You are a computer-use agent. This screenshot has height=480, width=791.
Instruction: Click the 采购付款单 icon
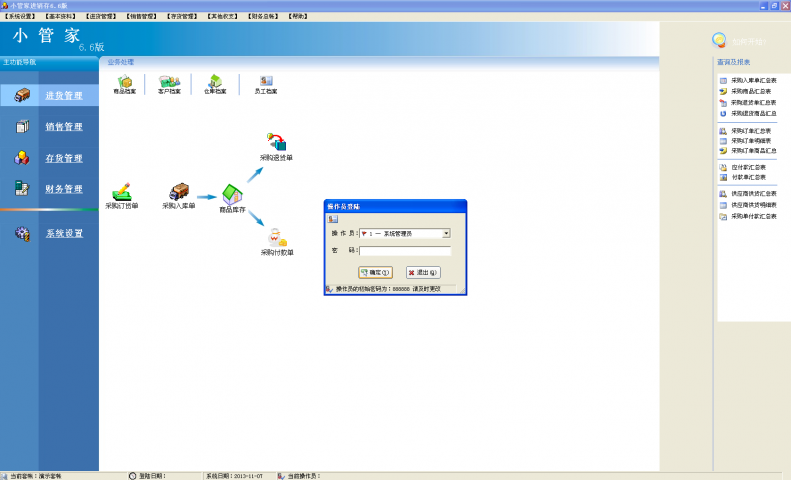click(x=276, y=238)
